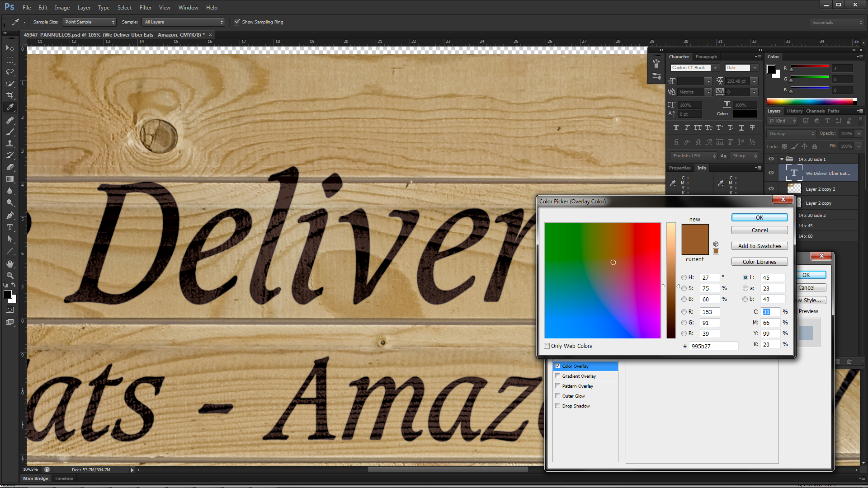The image size is (868, 488).
Task: Select the S saturation radio button
Action: click(684, 288)
